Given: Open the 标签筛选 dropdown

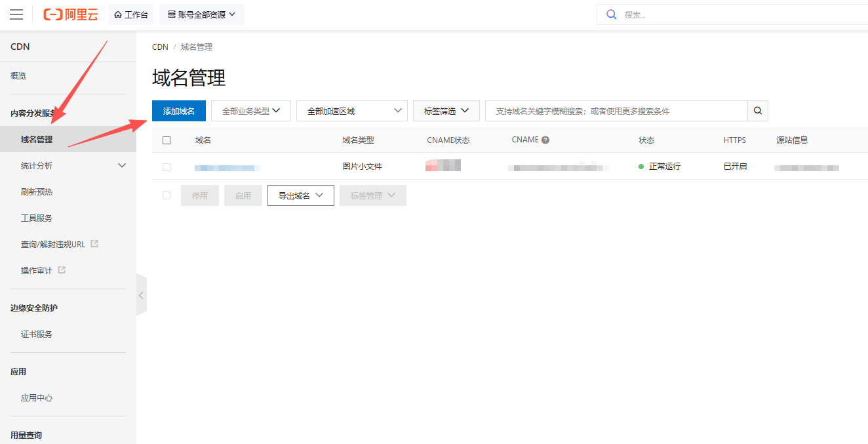Looking at the screenshot, I should coord(446,111).
